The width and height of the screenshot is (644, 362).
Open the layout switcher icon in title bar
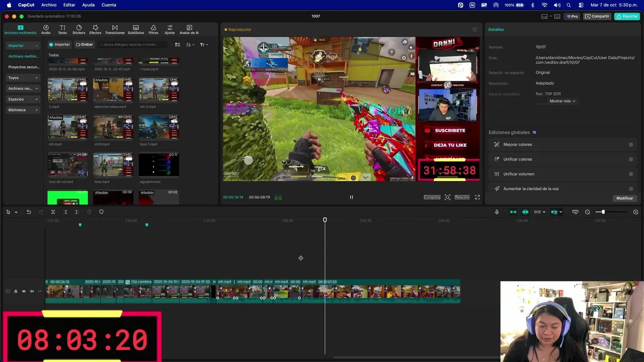(544, 16)
